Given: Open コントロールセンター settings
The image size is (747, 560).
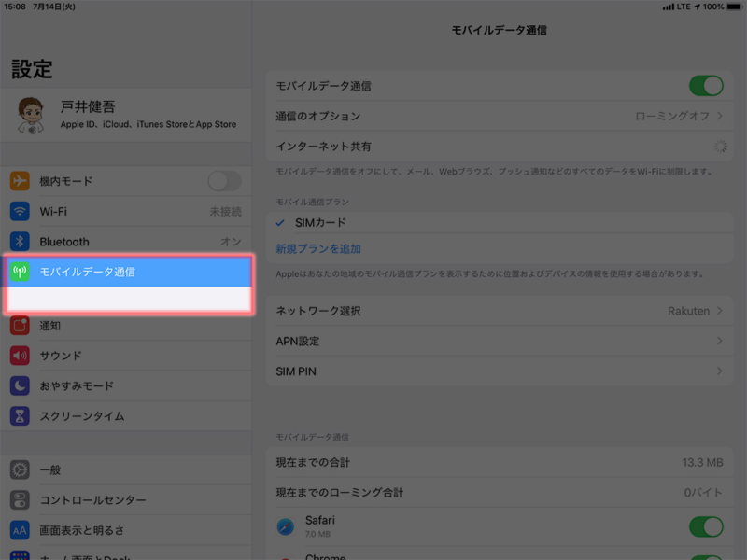Looking at the screenshot, I should pyautogui.click(x=126, y=500).
